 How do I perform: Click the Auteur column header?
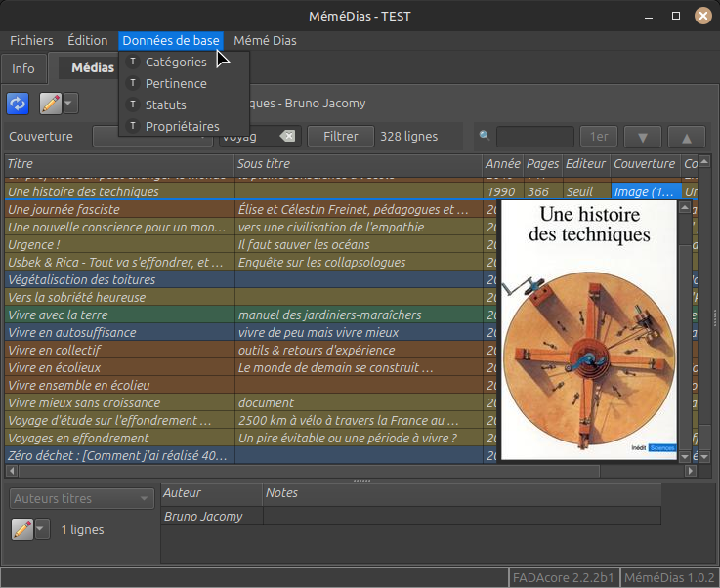click(212, 493)
